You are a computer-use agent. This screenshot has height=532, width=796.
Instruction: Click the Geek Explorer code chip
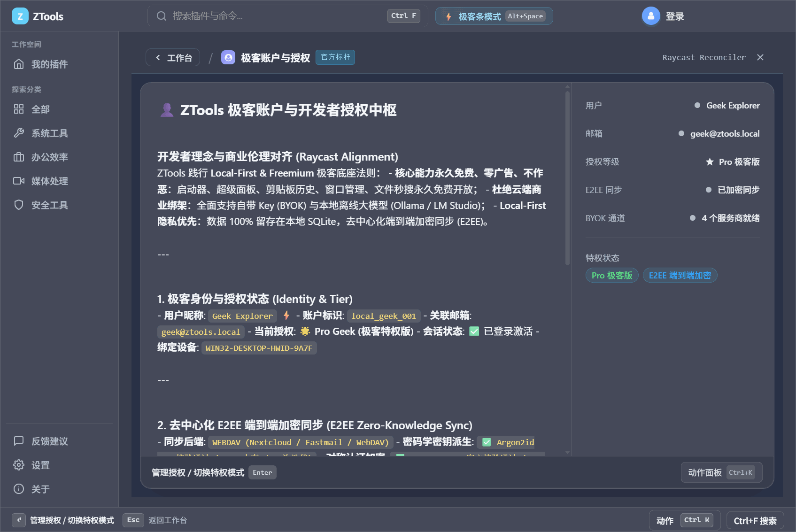point(242,316)
